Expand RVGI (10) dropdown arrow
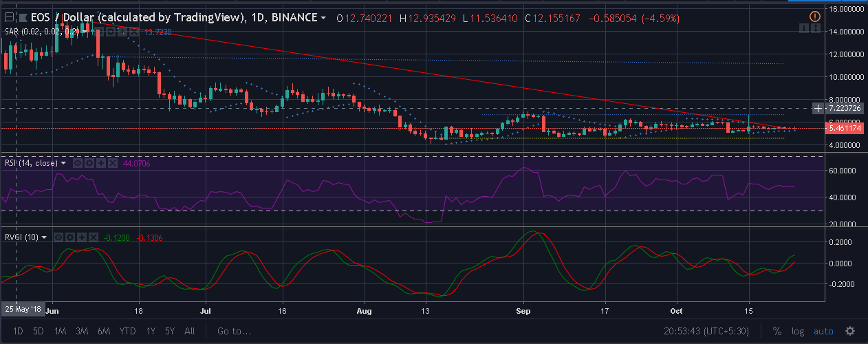868x344 pixels. 44,237
